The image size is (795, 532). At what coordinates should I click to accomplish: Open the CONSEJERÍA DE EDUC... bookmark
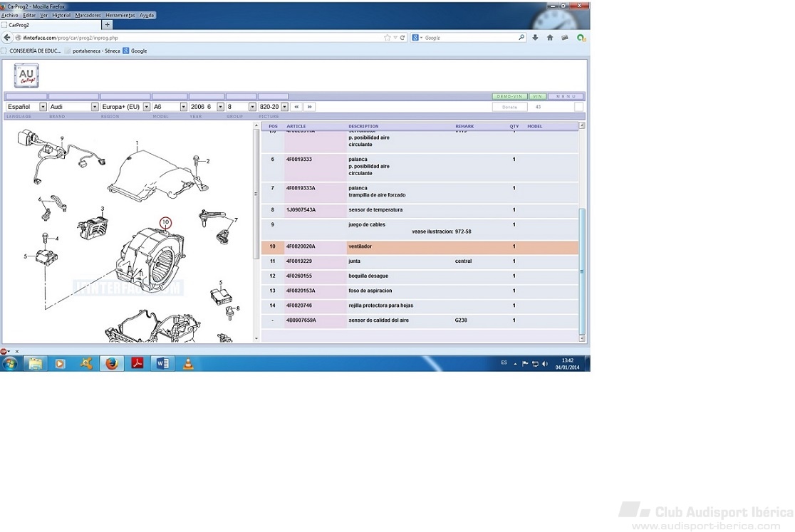pyautogui.click(x=31, y=51)
